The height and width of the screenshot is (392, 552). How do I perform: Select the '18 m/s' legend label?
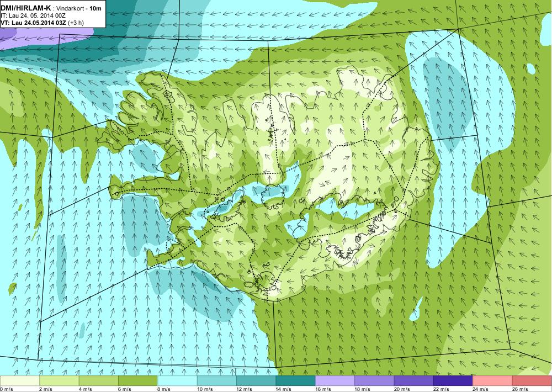[363, 389]
